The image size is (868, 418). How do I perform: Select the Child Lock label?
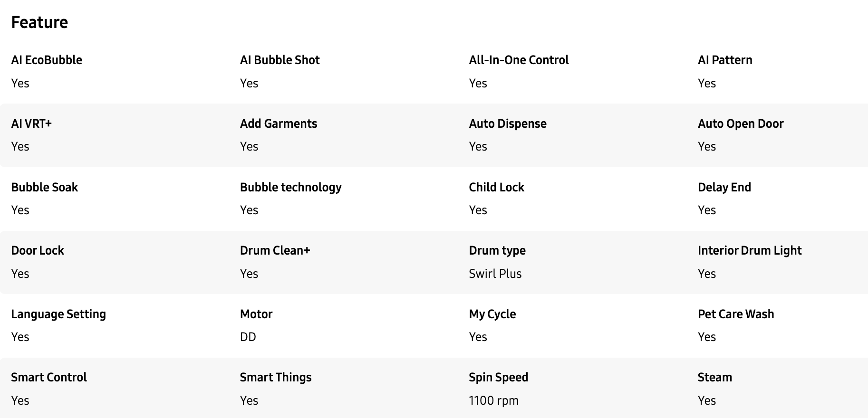point(496,187)
